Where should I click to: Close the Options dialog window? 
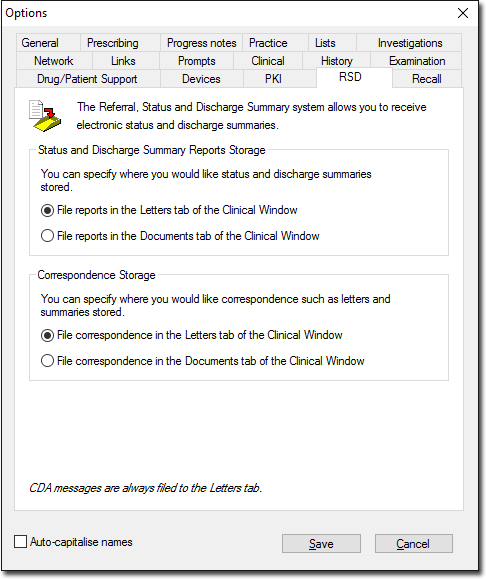tap(463, 13)
